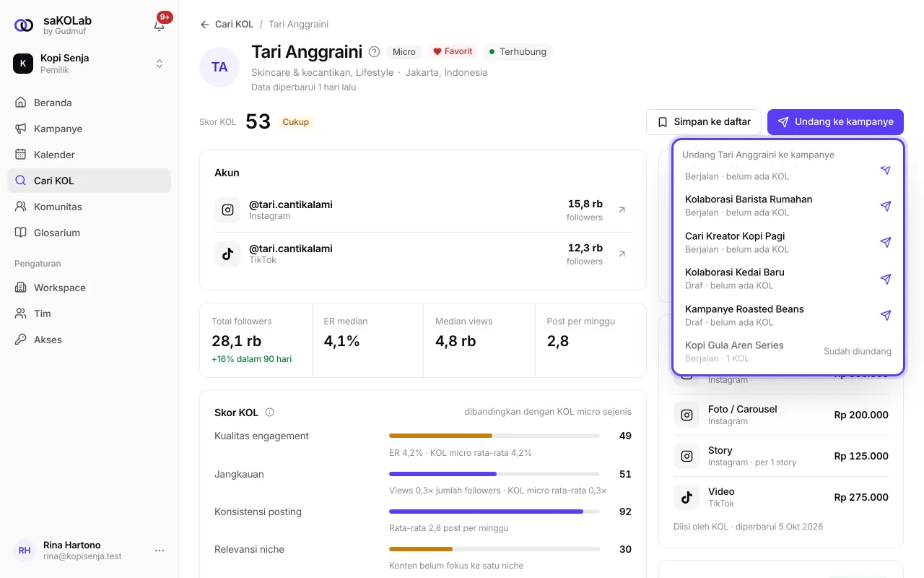Open the Rina Hartono user options menu
924x578 pixels.
(160, 551)
